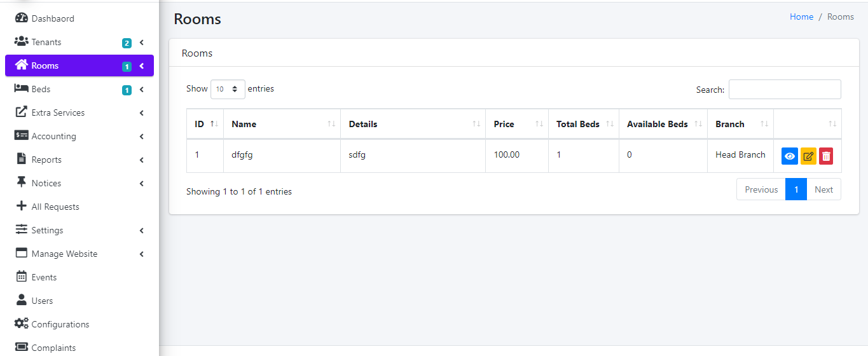Screen dimensions: 868x356
Task: Click the Next pagination button
Action: click(x=823, y=189)
